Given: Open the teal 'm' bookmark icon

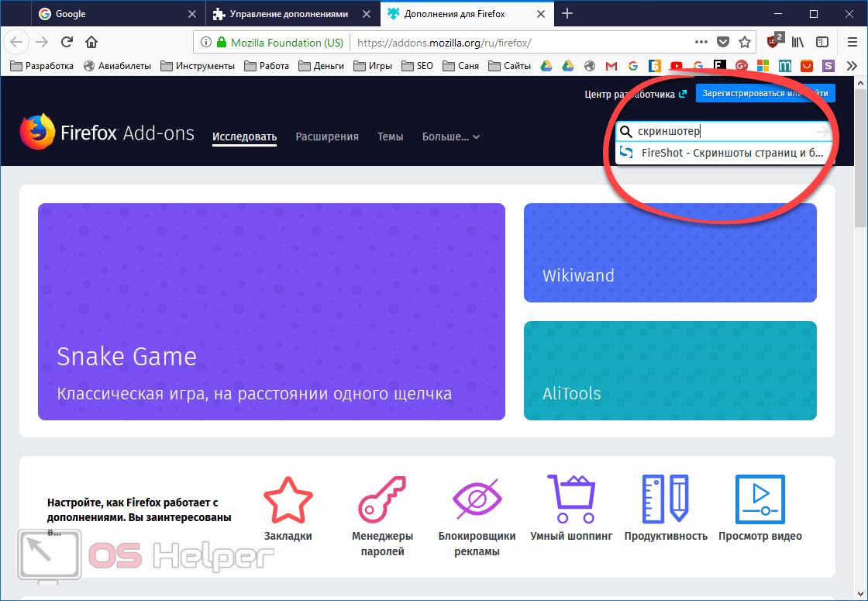Looking at the screenshot, I should (784, 66).
